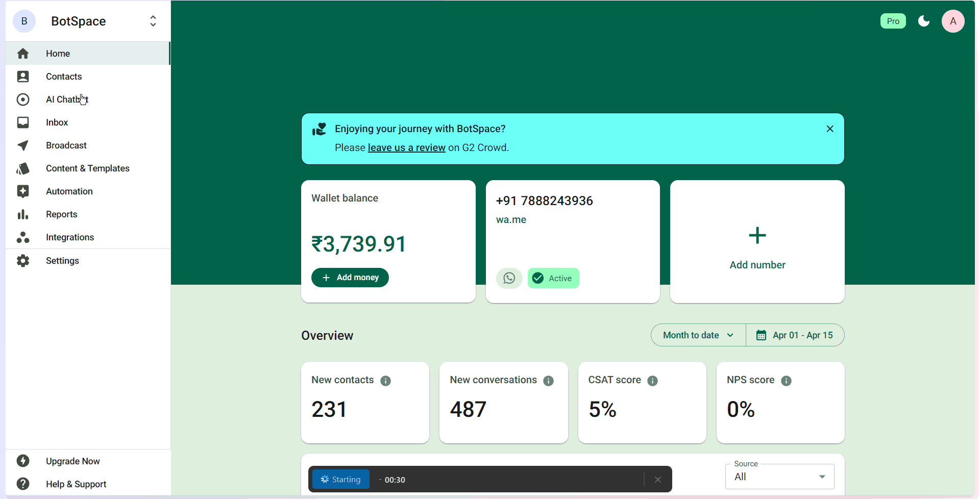This screenshot has width=980, height=499.
Task: Click the CSAT score value 5%
Action: pyautogui.click(x=602, y=409)
